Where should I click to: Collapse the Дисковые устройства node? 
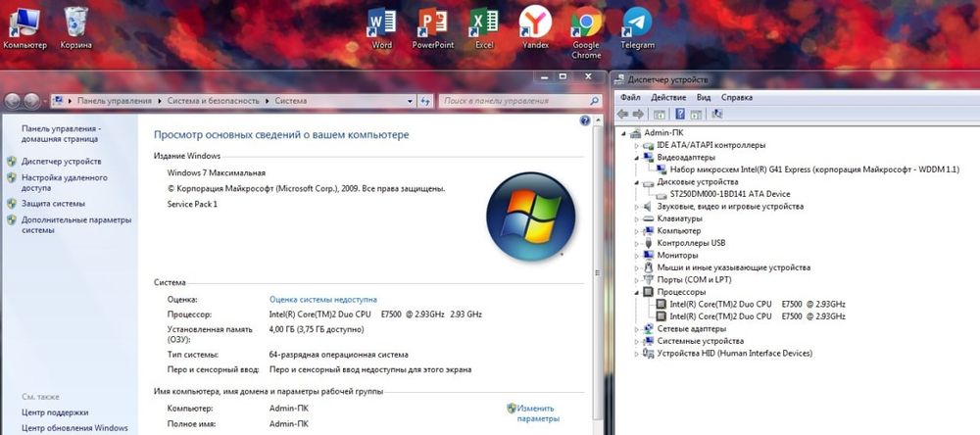click(x=637, y=182)
